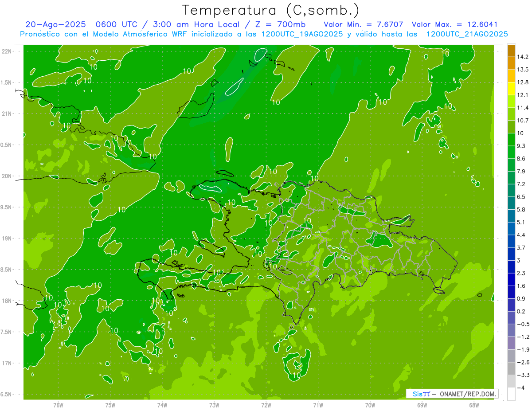
Task: Click the "7.9" color scale label
Action: [521, 171]
